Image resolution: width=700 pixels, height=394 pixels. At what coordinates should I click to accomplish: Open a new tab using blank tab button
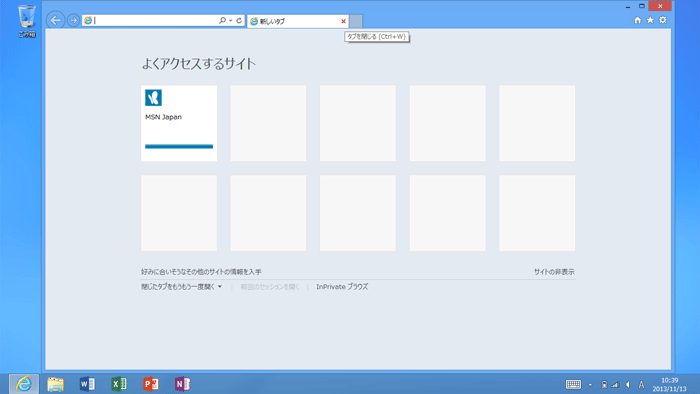coord(356,21)
